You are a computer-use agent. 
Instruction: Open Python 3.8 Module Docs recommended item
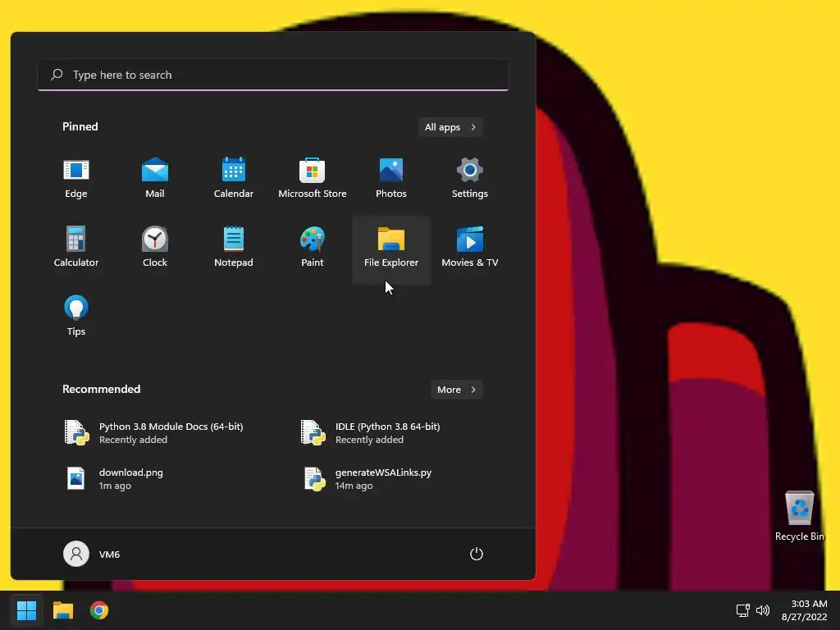(x=155, y=433)
